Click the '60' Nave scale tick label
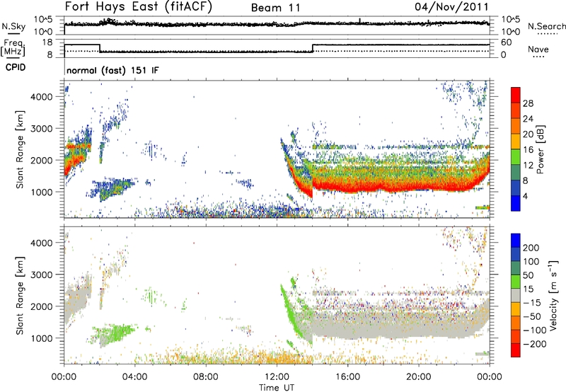This screenshot has width=566, height=392. click(507, 42)
